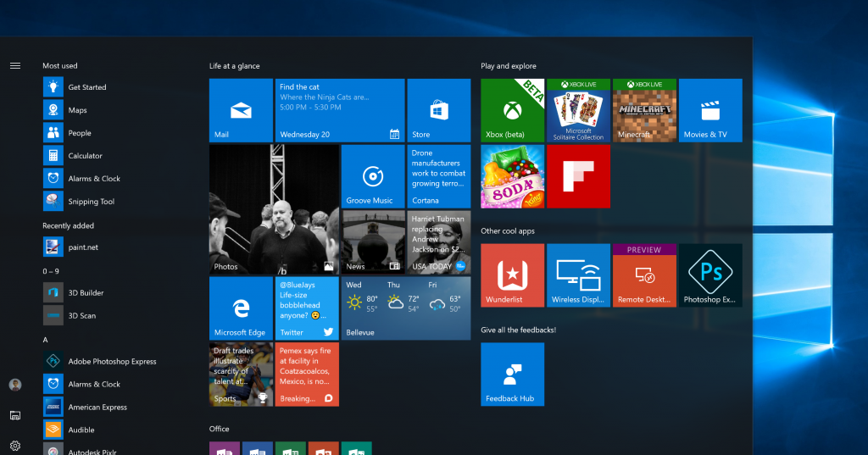Launch the Microsoft Edge tile
Image resolution: width=868 pixels, height=455 pixels.
(x=241, y=308)
